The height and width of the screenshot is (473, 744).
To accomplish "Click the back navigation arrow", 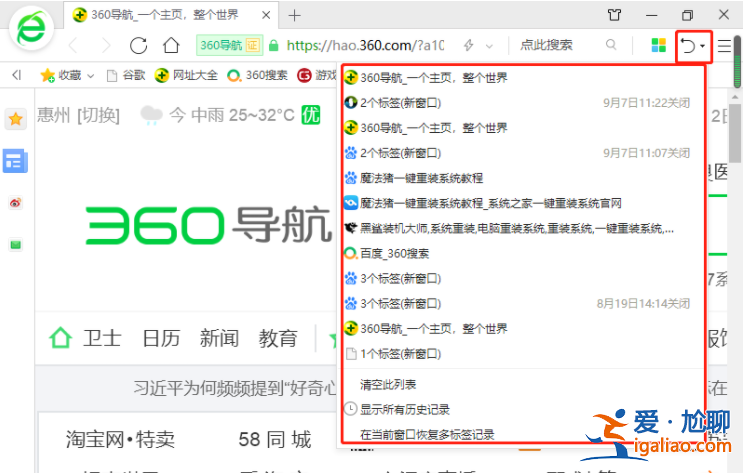I will tap(74, 46).
